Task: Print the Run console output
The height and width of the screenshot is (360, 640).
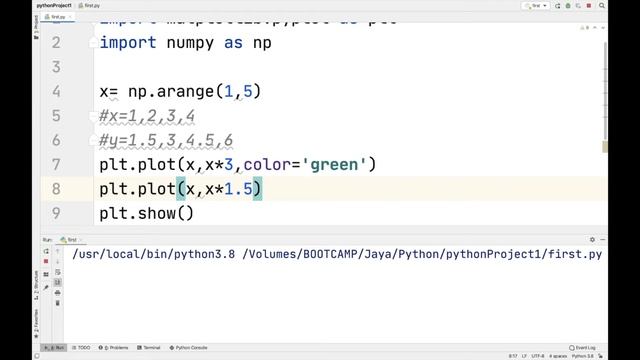Action: tap(58, 293)
